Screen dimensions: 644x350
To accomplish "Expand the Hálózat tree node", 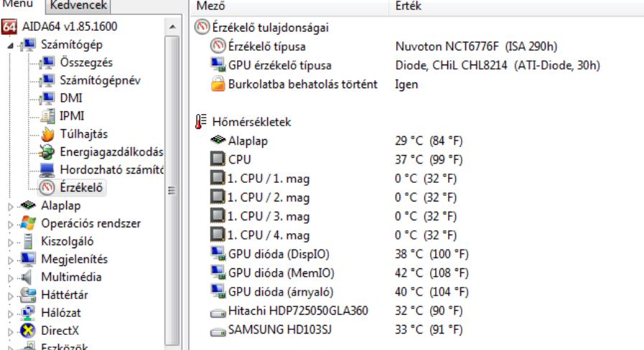I will pos(11,313).
